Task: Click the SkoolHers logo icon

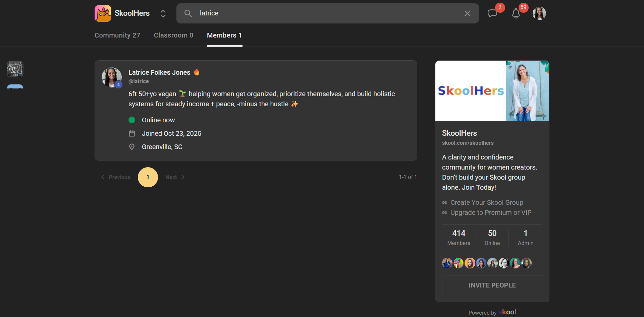Action: (x=103, y=13)
